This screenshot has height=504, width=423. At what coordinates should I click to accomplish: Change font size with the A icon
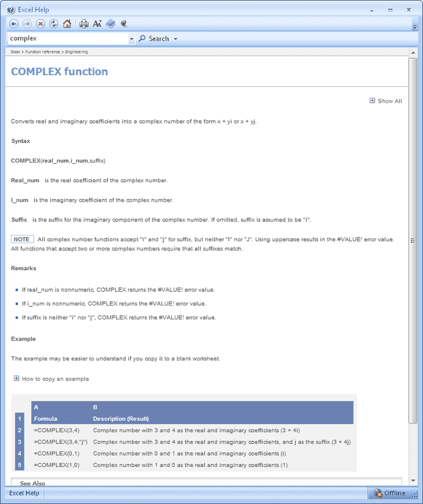tap(97, 24)
